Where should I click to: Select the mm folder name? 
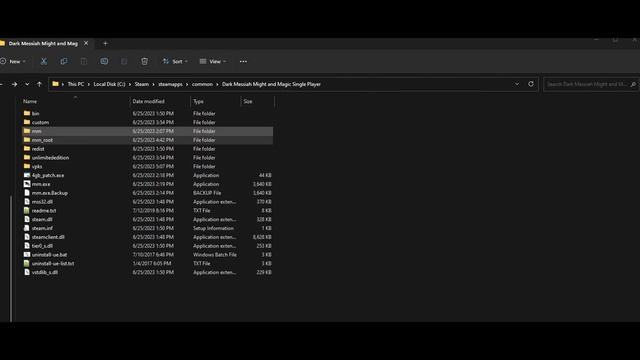pyautogui.click(x=36, y=131)
